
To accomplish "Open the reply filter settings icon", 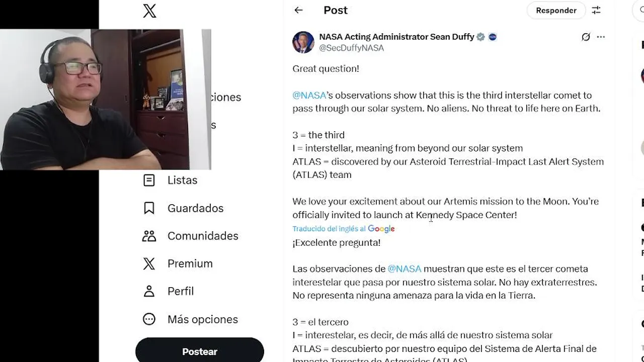I will coord(596,10).
